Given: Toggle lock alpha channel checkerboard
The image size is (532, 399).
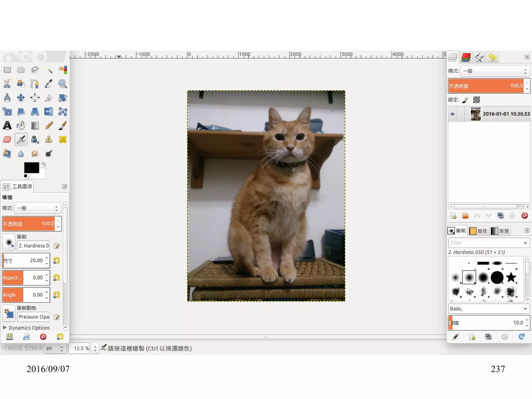Looking at the screenshot, I should [476, 100].
